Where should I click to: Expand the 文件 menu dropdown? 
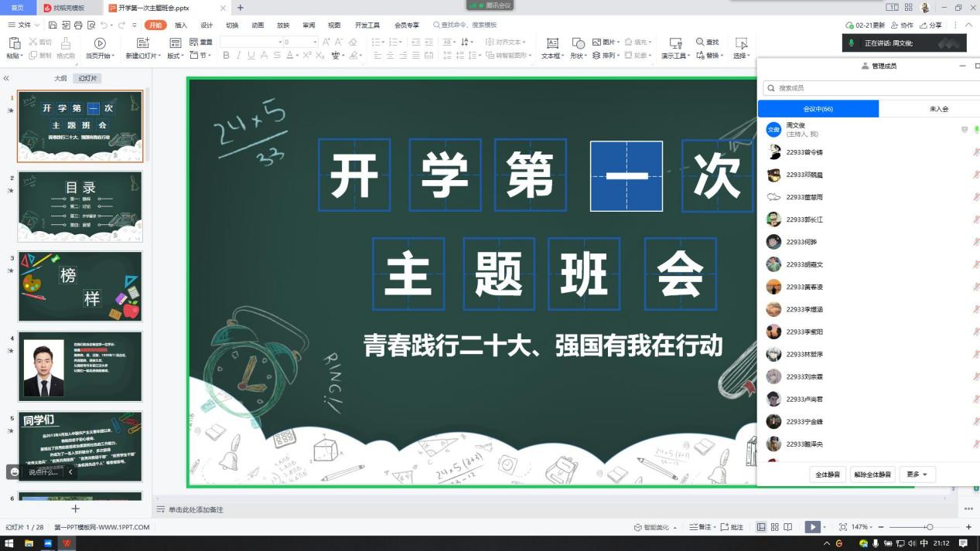[x=25, y=26]
